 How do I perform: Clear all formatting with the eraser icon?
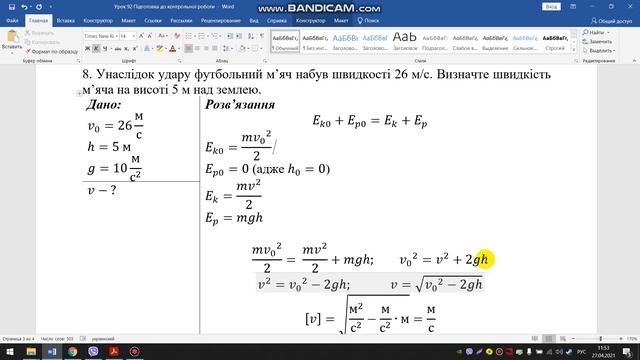pyautogui.click(x=177, y=36)
